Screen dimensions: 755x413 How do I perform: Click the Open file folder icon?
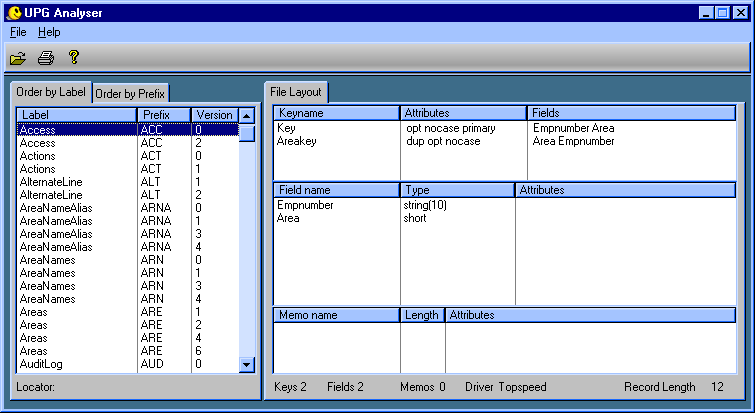pos(18,58)
